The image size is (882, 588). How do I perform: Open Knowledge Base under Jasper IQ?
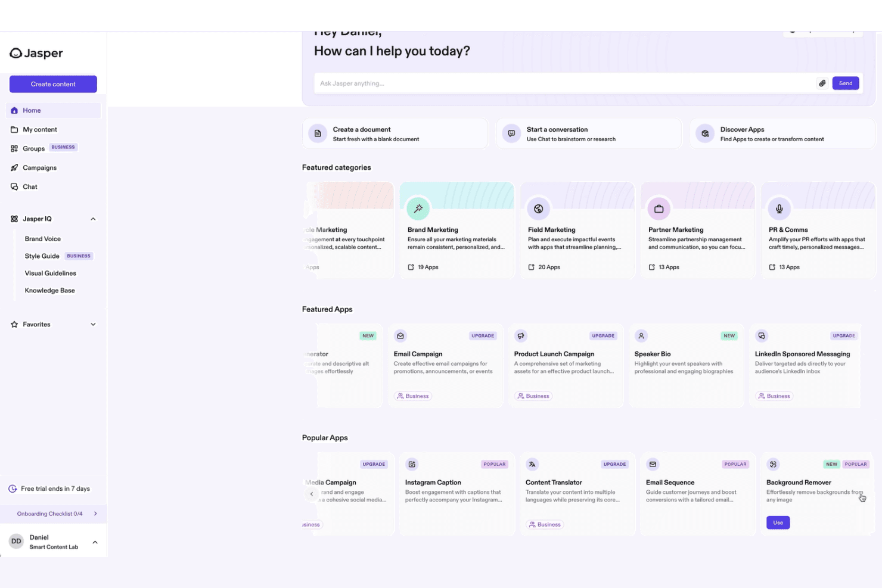(x=50, y=291)
